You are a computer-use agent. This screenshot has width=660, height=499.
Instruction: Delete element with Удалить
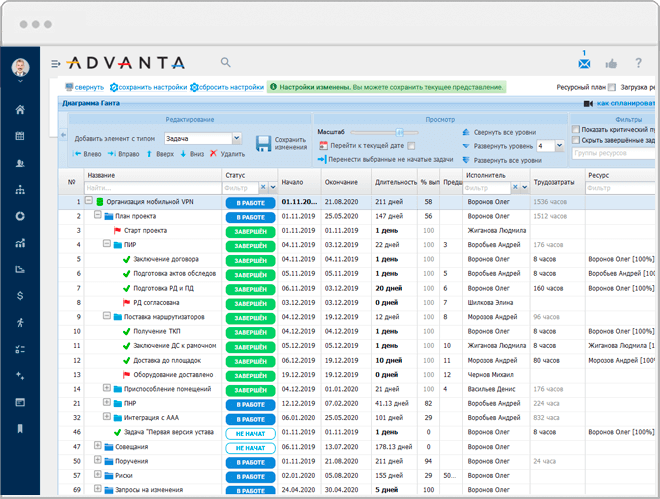click(227, 154)
